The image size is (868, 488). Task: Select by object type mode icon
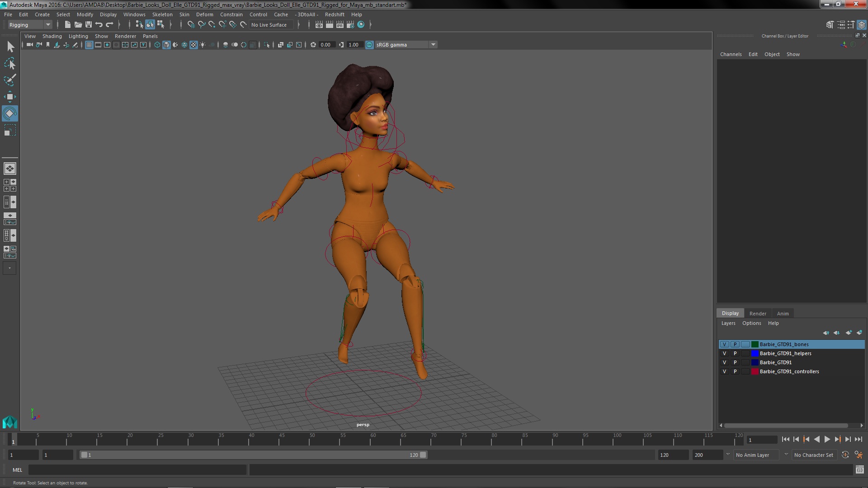coord(150,25)
